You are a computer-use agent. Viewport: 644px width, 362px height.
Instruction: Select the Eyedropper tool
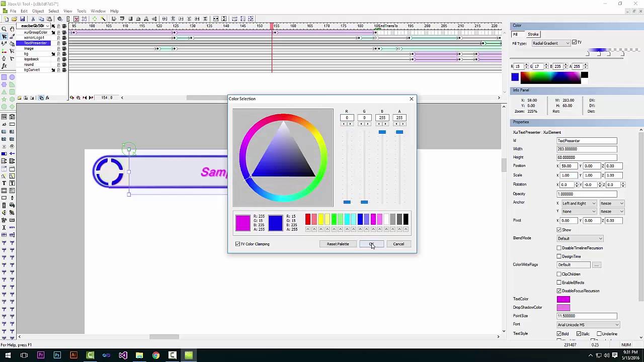click(x=12, y=37)
